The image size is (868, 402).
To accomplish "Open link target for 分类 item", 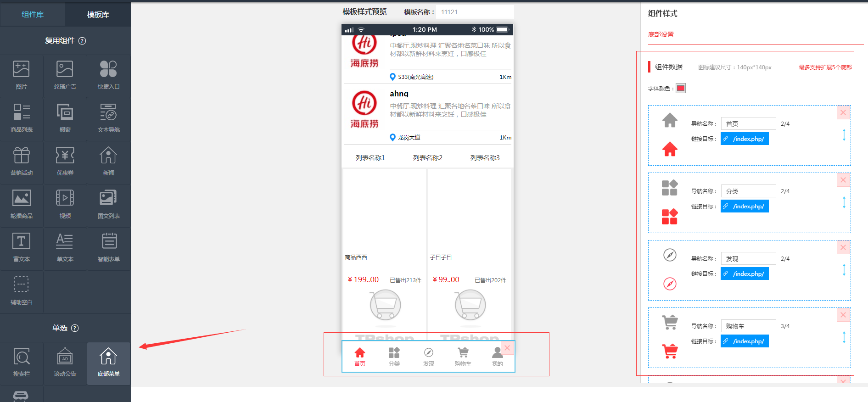I will click(x=744, y=207).
